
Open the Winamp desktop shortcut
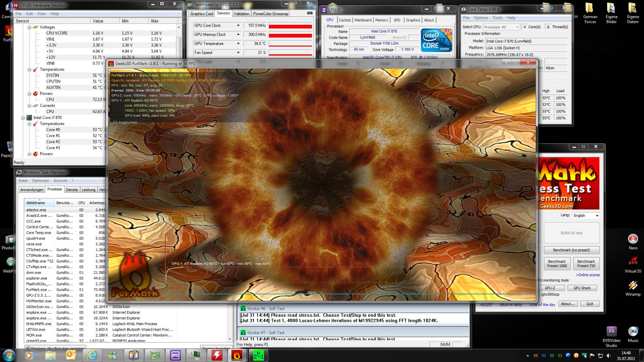633,288
